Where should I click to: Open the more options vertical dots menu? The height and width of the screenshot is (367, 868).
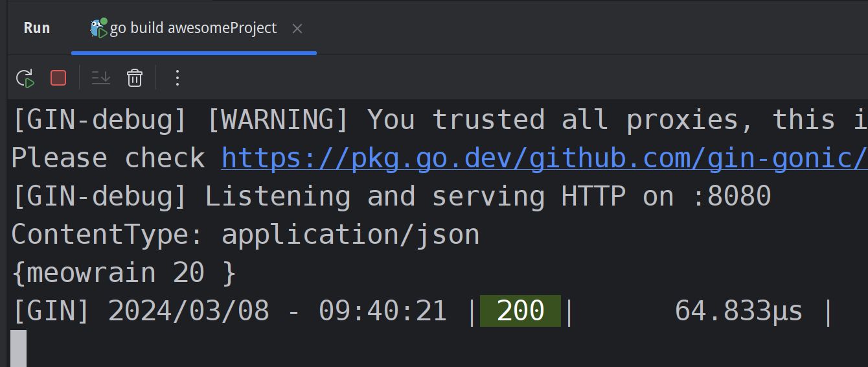coord(177,78)
